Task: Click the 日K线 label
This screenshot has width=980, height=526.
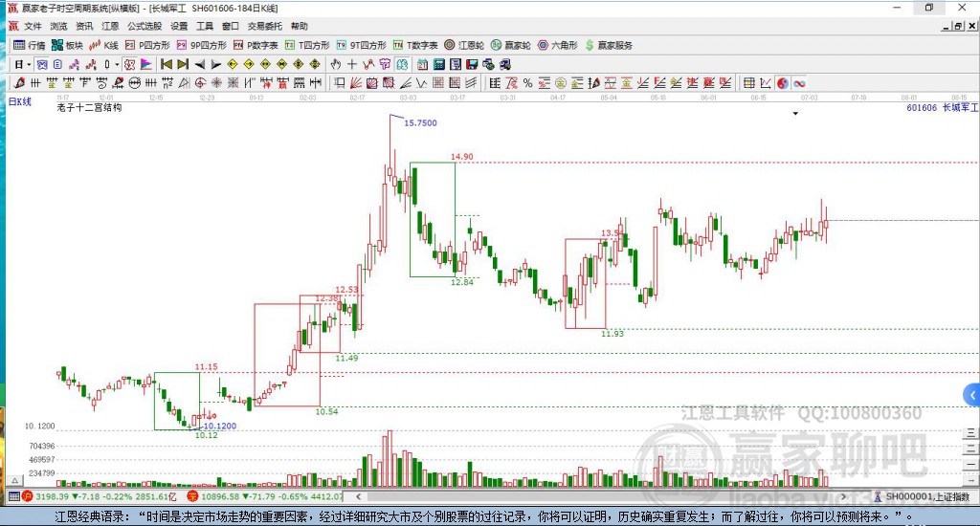Action: coord(19,101)
